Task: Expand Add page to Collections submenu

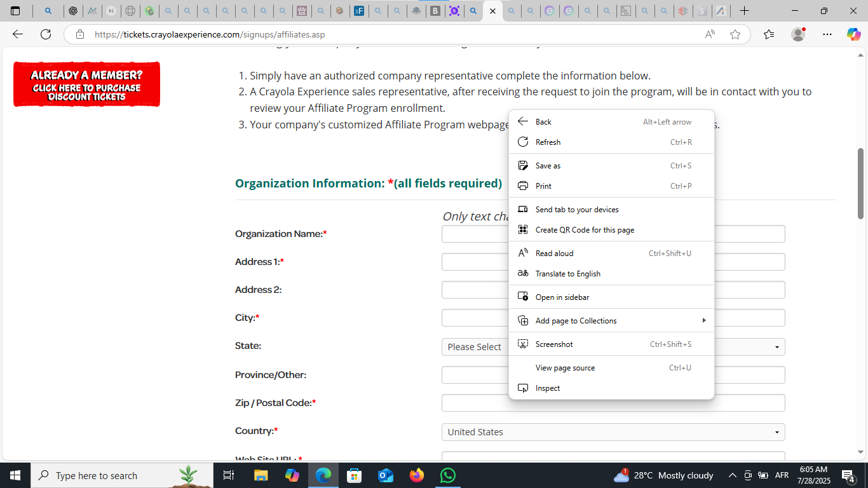Action: point(611,321)
